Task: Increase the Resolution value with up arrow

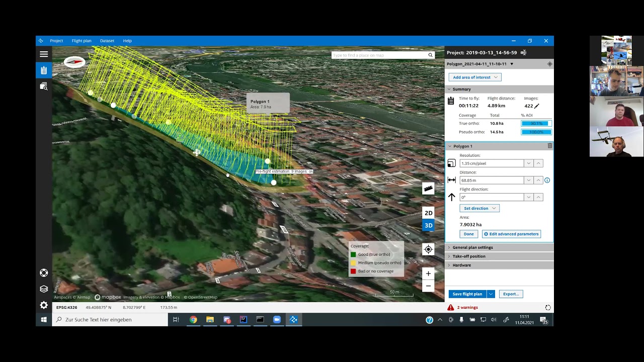Action: pos(538,163)
